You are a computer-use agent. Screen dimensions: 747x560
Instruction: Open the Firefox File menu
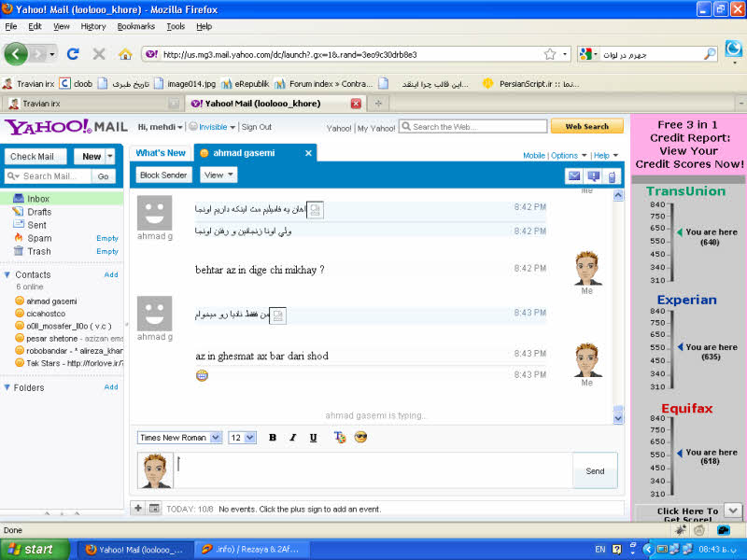coord(10,26)
